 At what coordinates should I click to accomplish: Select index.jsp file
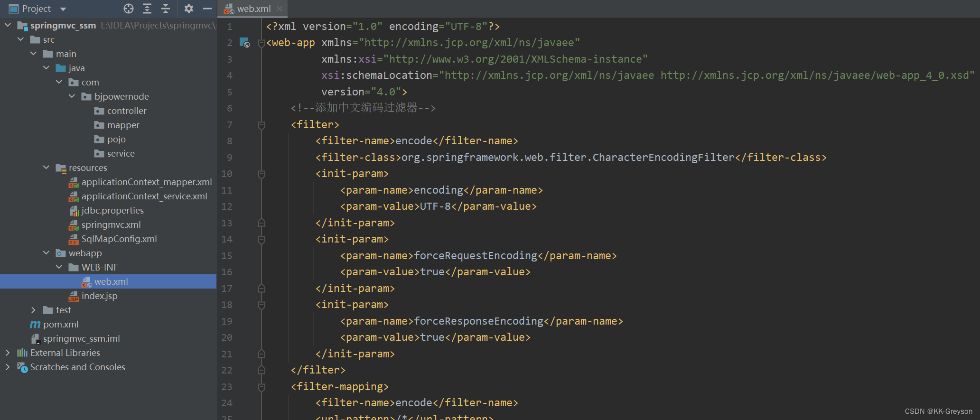pos(99,296)
